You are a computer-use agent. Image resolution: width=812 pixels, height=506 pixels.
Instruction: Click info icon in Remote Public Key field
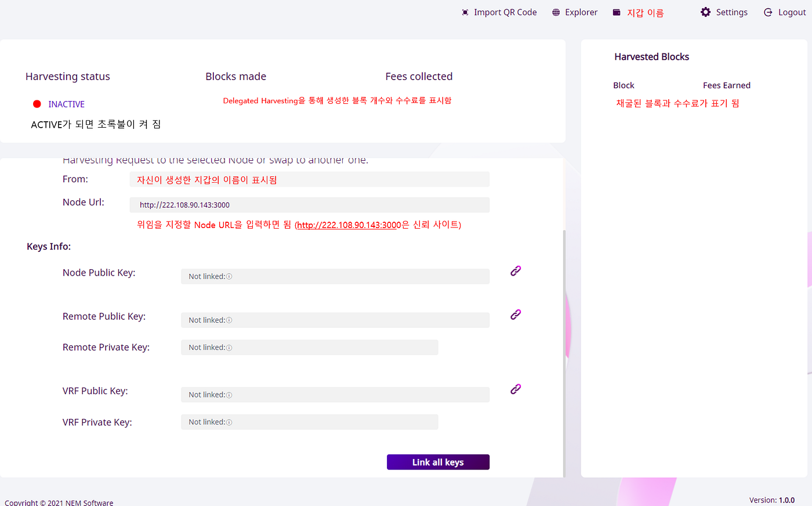[229, 320]
